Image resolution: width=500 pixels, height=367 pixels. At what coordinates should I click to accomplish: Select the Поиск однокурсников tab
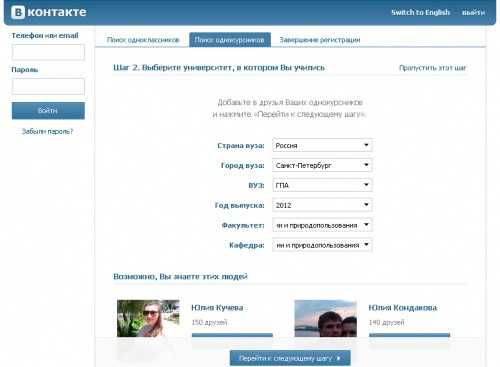pos(230,40)
